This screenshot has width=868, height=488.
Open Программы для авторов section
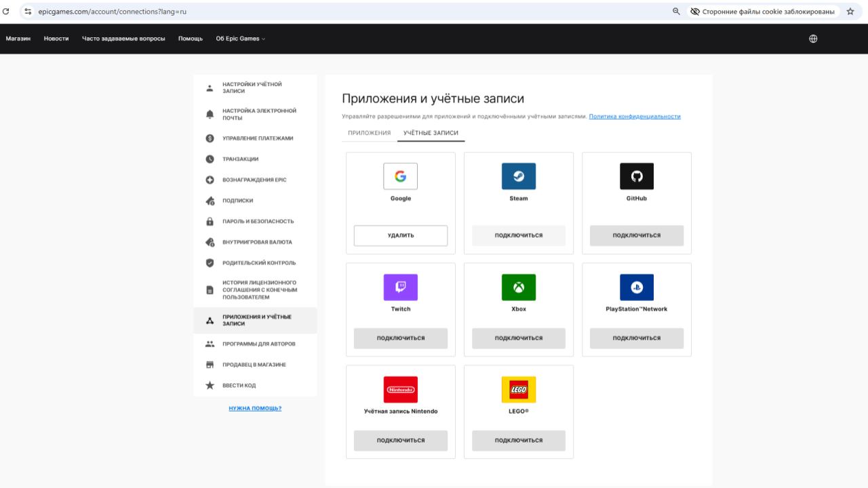tap(255, 344)
